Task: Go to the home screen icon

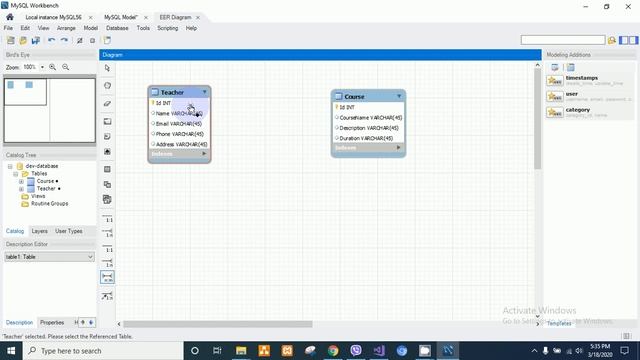Action: coord(10,17)
